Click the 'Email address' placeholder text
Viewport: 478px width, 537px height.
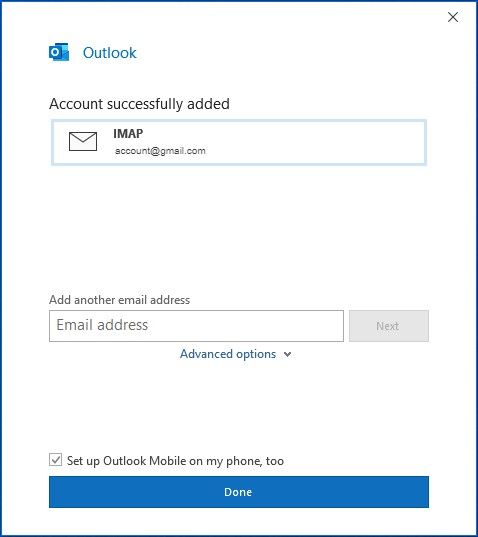coord(102,325)
